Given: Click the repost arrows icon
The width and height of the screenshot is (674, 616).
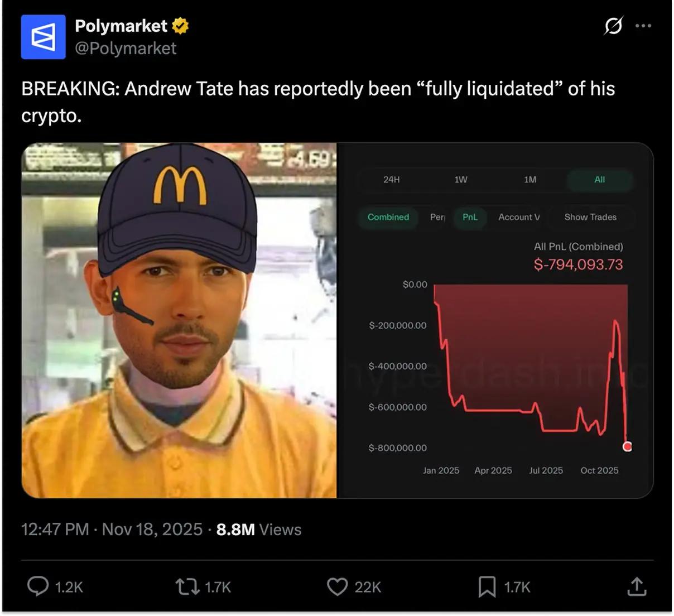Looking at the screenshot, I should [x=187, y=586].
